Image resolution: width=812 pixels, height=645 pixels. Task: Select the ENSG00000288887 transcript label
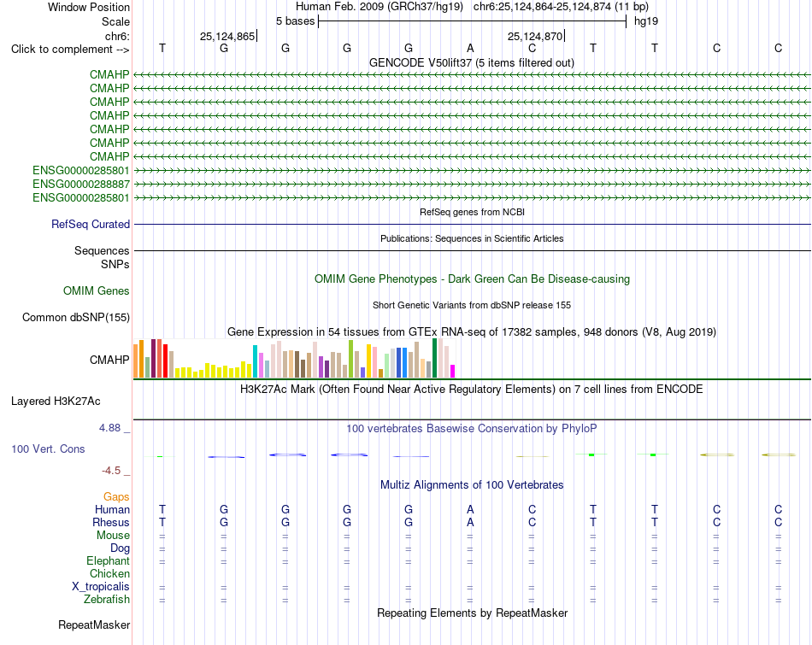tap(81, 184)
